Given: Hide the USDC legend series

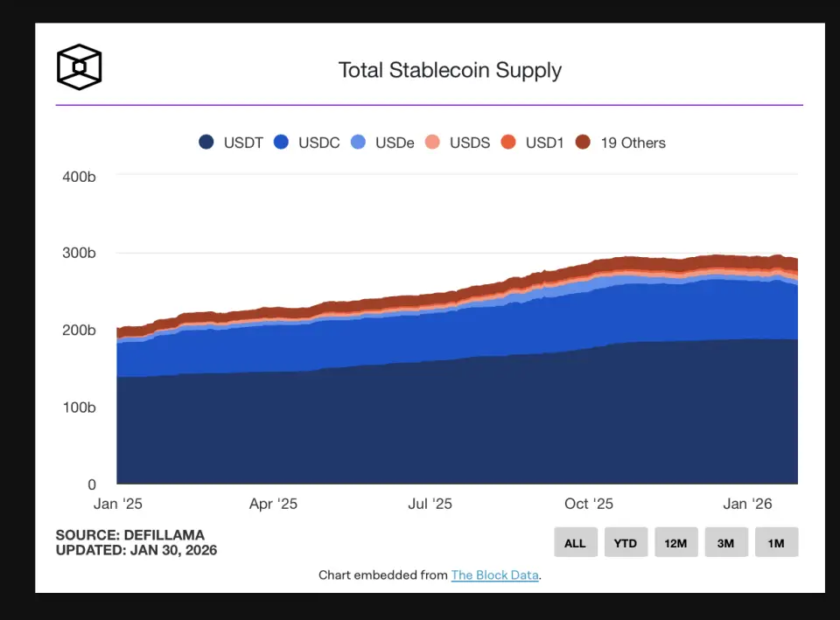Looking at the screenshot, I should [306, 143].
